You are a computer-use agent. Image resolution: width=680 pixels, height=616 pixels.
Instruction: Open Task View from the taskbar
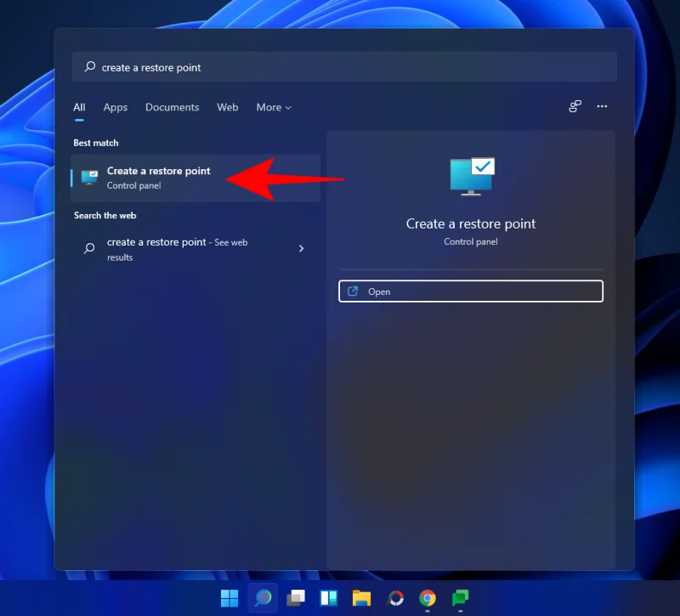[x=296, y=597]
